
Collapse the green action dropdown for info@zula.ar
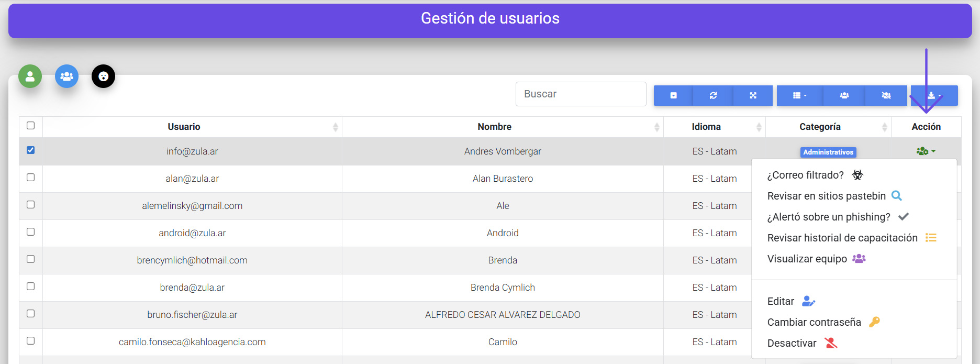pyautogui.click(x=926, y=151)
